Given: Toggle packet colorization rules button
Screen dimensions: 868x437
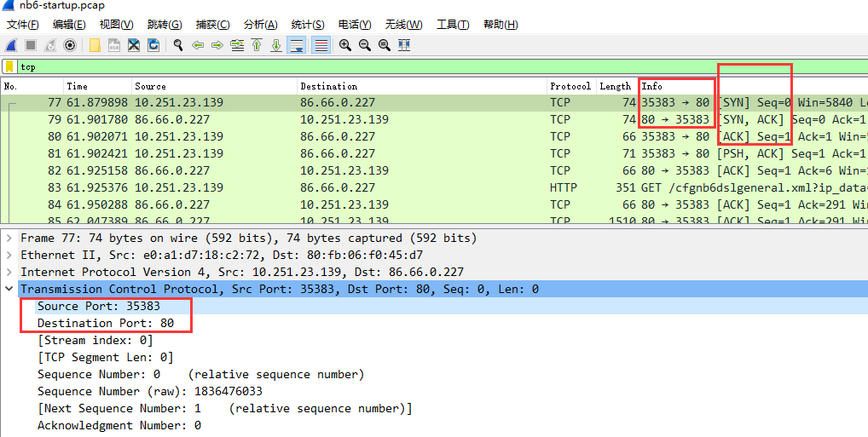Looking at the screenshot, I should click(321, 45).
